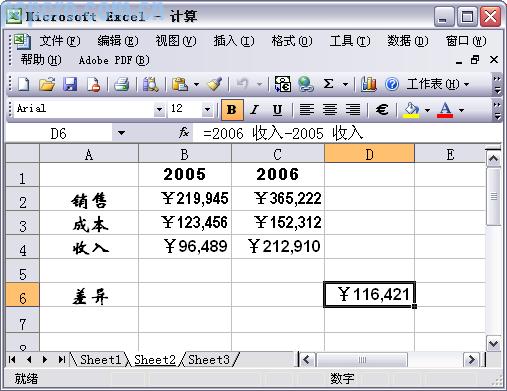Align text left
The height and width of the screenshot is (391, 507).
tap(307, 110)
